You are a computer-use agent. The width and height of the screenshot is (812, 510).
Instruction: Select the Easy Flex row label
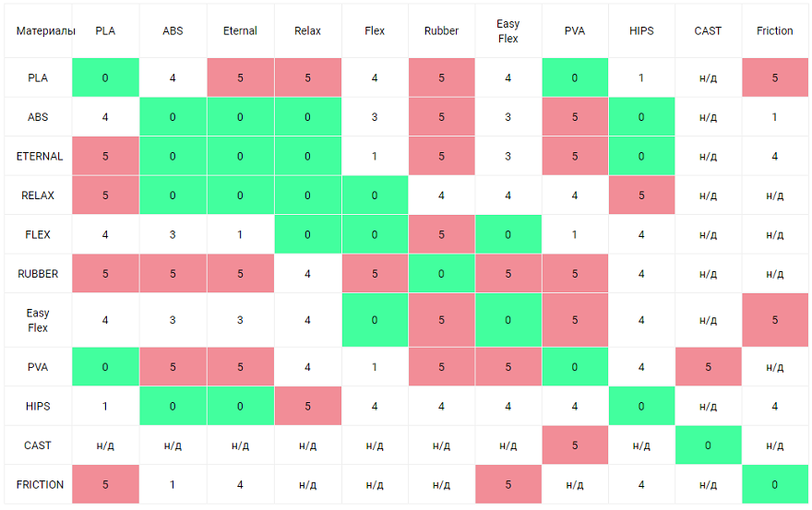pos(38,321)
